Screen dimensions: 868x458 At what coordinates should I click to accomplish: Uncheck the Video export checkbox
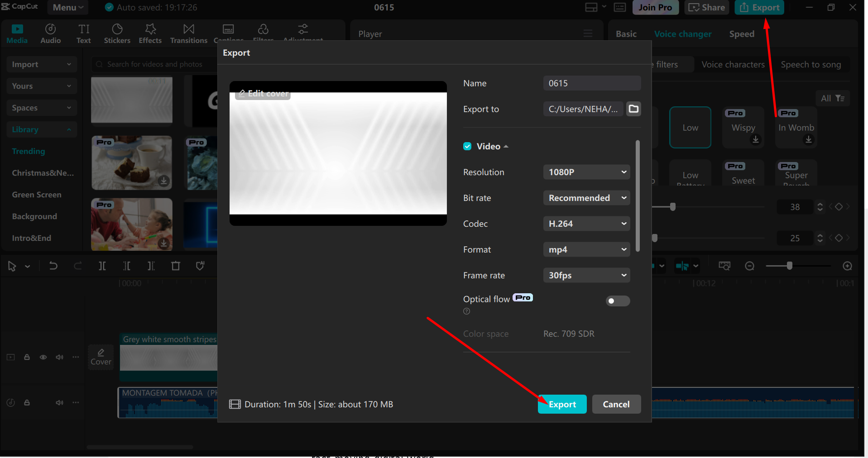pos(467,146)
